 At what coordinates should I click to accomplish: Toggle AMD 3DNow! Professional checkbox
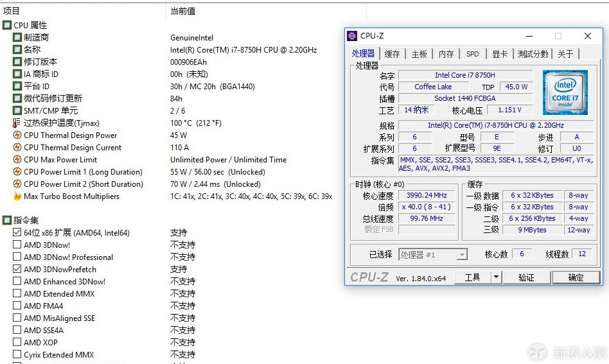coord(17,257)
